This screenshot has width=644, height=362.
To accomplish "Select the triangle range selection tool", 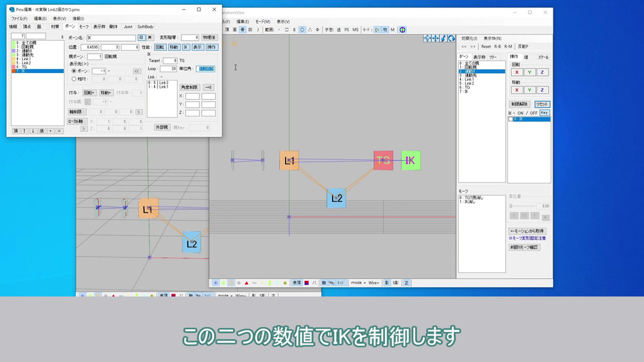I will pyautogui.click(x=310, y=29).
